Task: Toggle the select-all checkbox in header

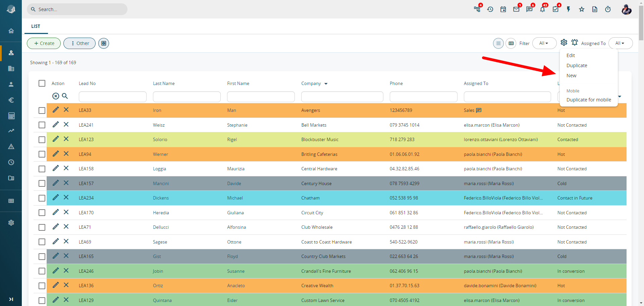Action: click(x=42, y=83)
